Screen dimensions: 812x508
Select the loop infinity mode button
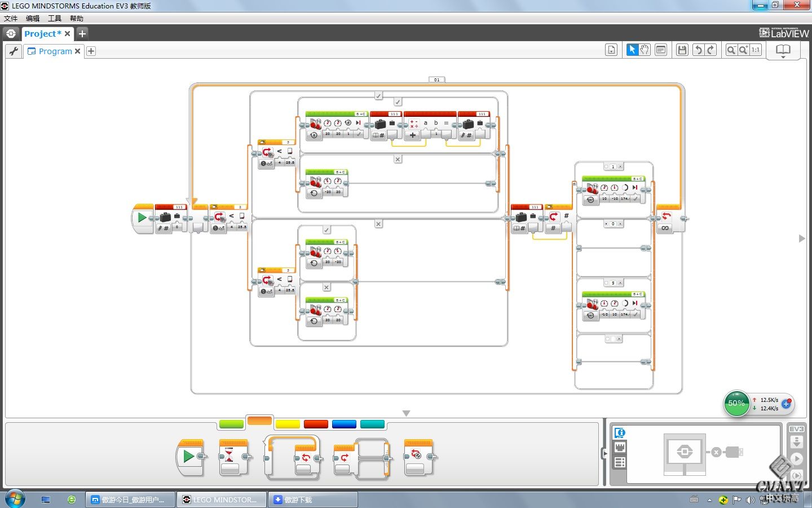[x=665, y=228]
